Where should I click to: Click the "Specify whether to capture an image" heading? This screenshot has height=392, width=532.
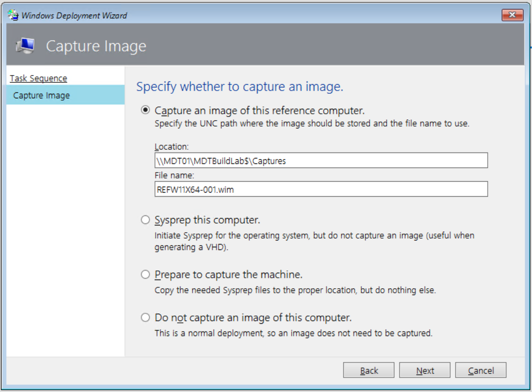(x=240, y=87)
